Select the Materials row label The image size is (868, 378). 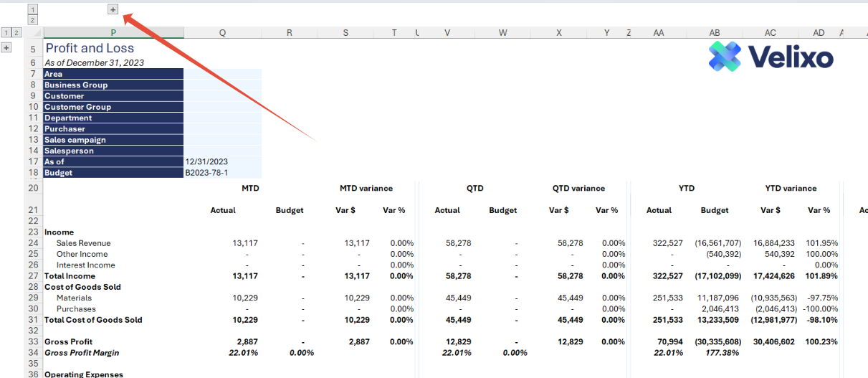[x=74, y=298]
